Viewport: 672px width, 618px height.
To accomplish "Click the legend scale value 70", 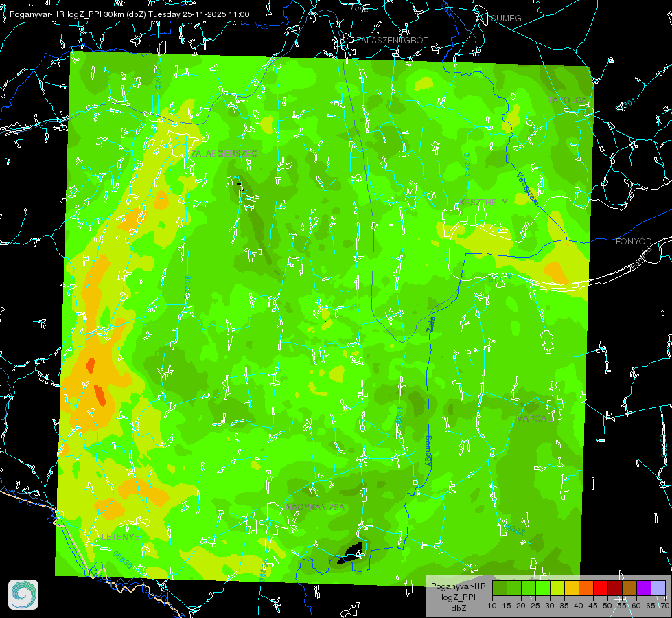I will coord(664,606).
